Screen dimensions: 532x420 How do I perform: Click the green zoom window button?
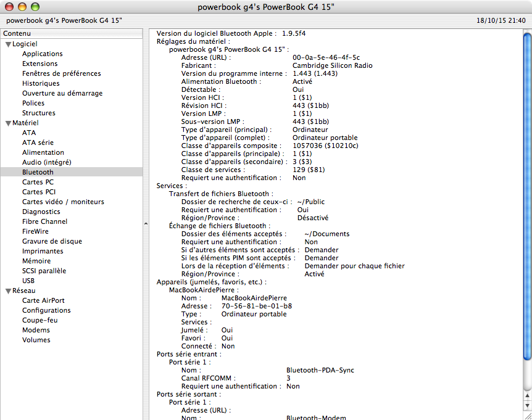point(35,7)
